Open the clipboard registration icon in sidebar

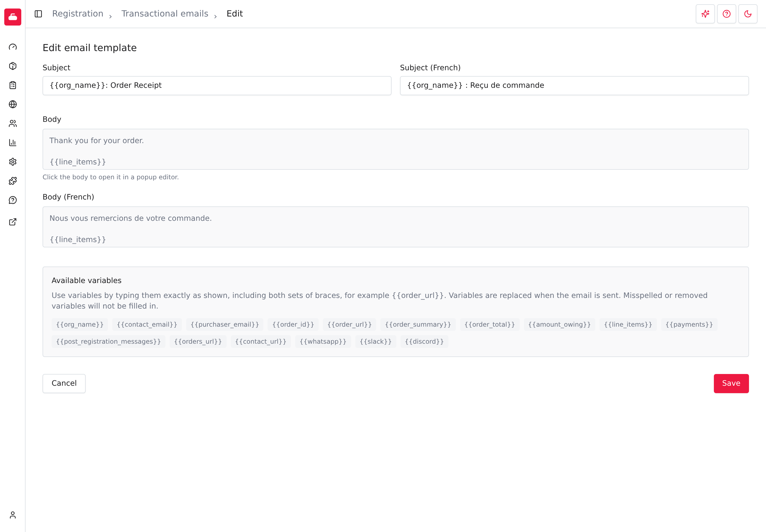pos(13,85)
